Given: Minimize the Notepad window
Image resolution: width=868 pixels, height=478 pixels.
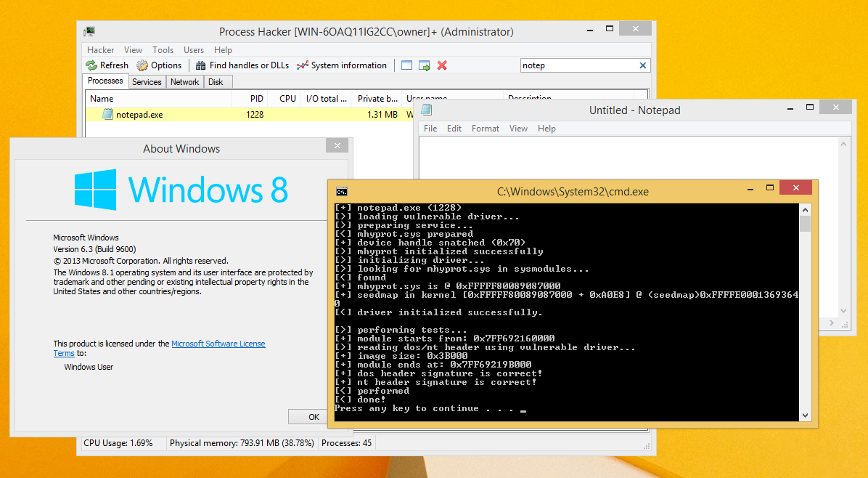Looking at the screenshot, I should tap(790, 108).
